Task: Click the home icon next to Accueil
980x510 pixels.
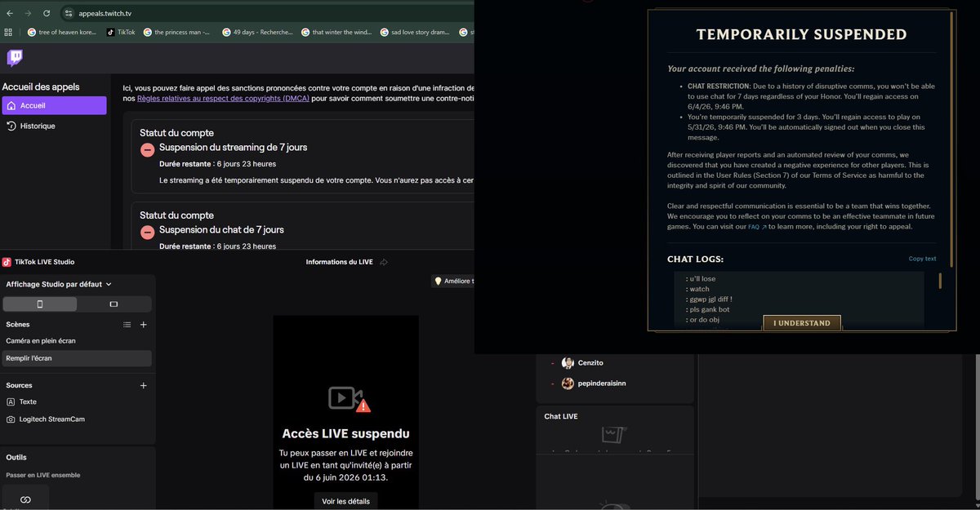Action: (x=11, y=105)
